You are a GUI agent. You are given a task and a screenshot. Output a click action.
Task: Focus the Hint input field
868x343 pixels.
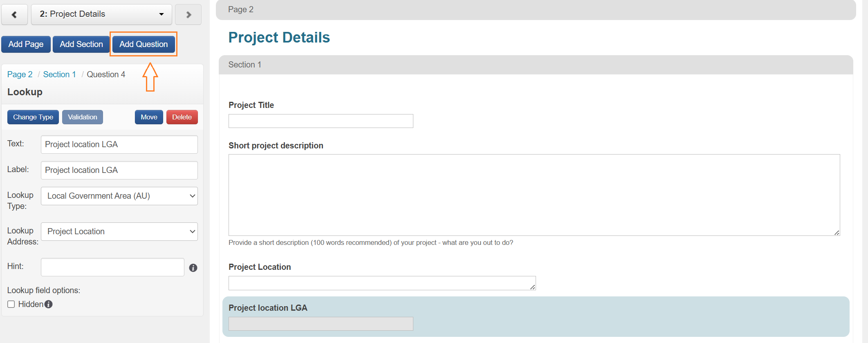point(112,267)
